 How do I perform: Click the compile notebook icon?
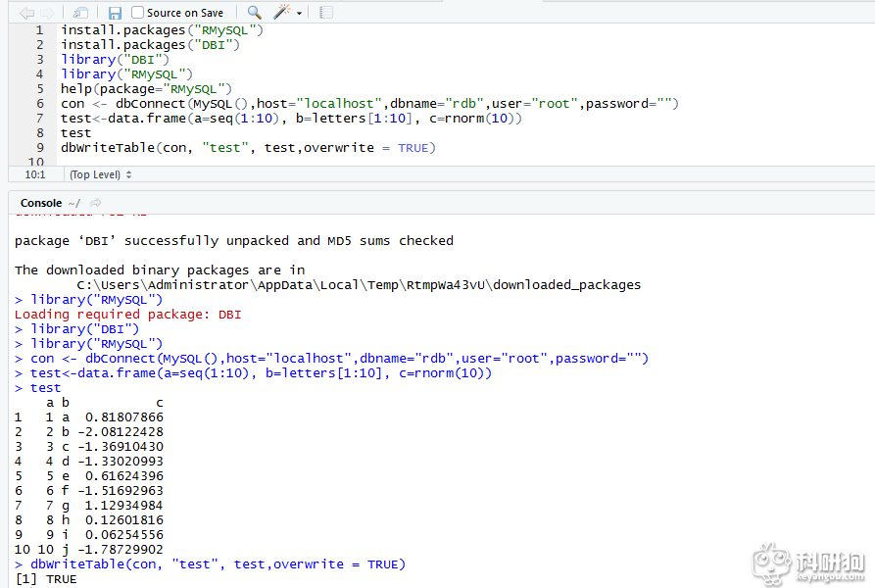pyautogui.click(x=326, y=13)
